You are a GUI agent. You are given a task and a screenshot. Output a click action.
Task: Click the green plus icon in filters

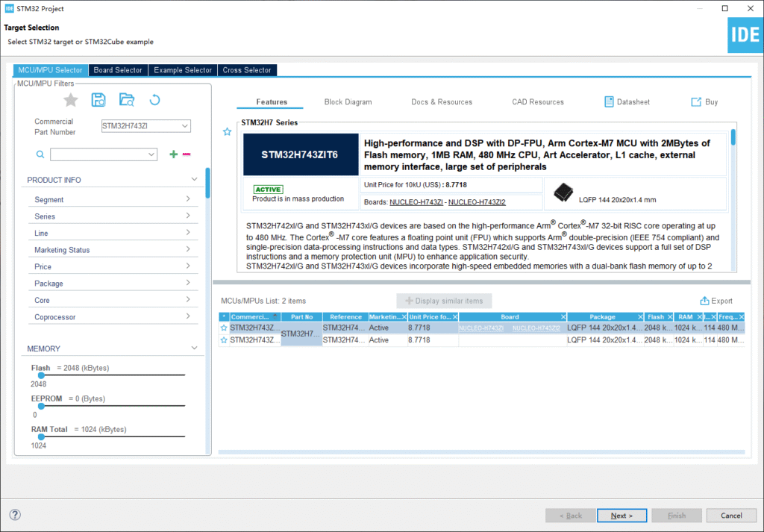173,154
